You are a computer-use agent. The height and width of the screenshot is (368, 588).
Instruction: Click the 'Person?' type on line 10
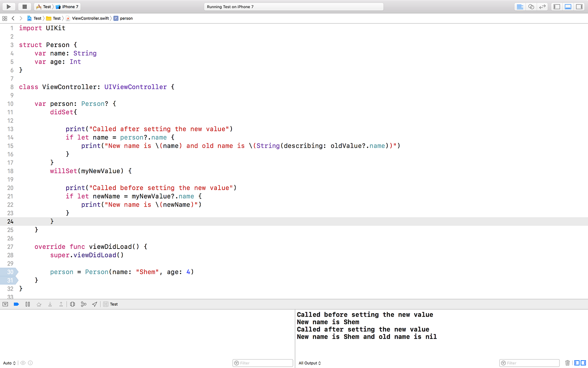95,104
